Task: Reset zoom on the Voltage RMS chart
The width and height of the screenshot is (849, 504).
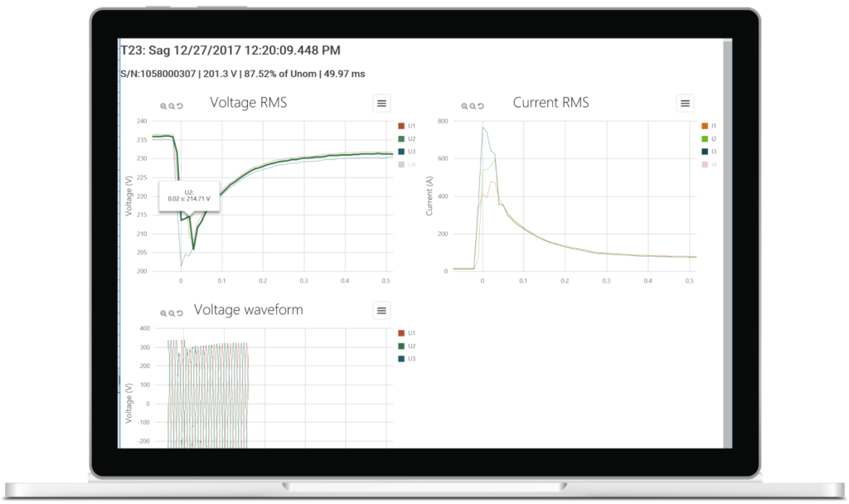Action: [x=180, y=107]
